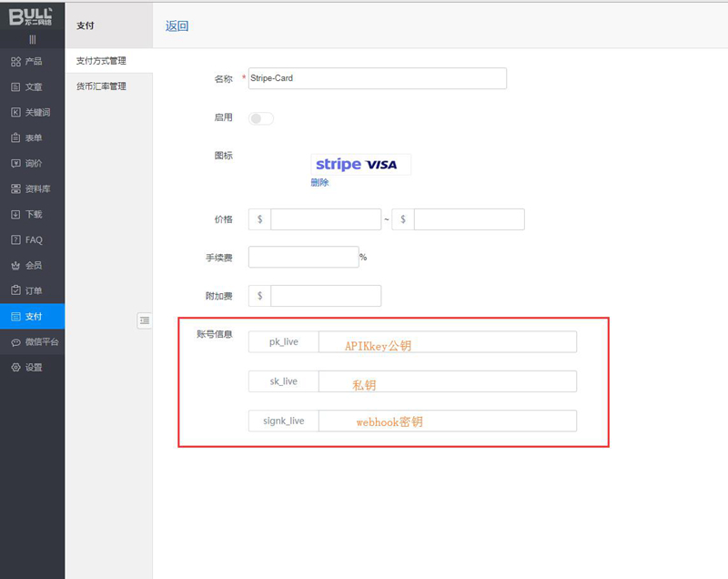The image size is (728, 579).
Task: Click 删除 to remove the icon
Action: 319,182
